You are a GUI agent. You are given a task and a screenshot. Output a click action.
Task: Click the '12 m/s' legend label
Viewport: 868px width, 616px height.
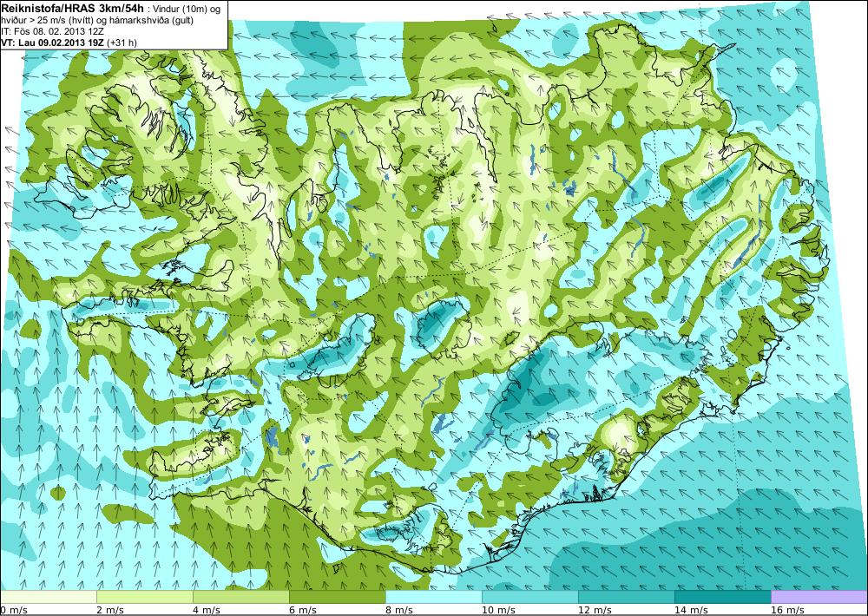pos(595,610)
